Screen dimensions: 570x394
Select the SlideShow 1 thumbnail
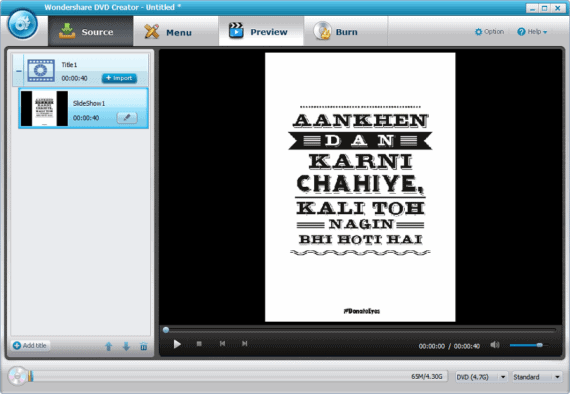click(x=44, y=108)
